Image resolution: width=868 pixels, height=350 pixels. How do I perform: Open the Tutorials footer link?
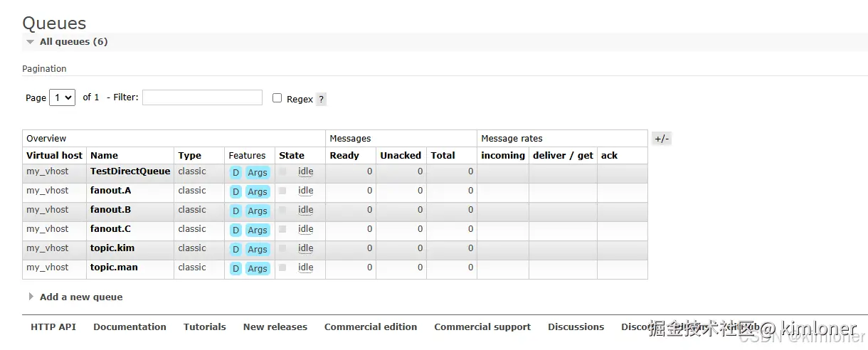pos(204,327)
